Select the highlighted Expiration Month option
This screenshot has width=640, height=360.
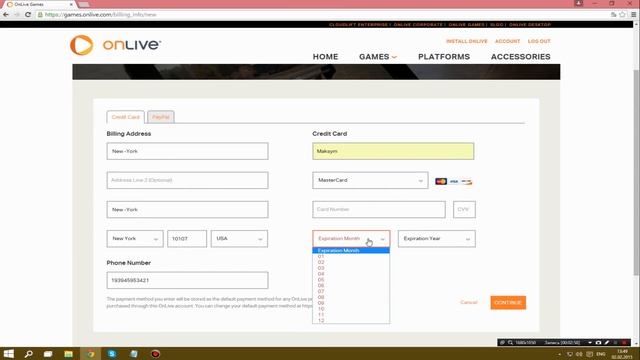coord(351,250)
